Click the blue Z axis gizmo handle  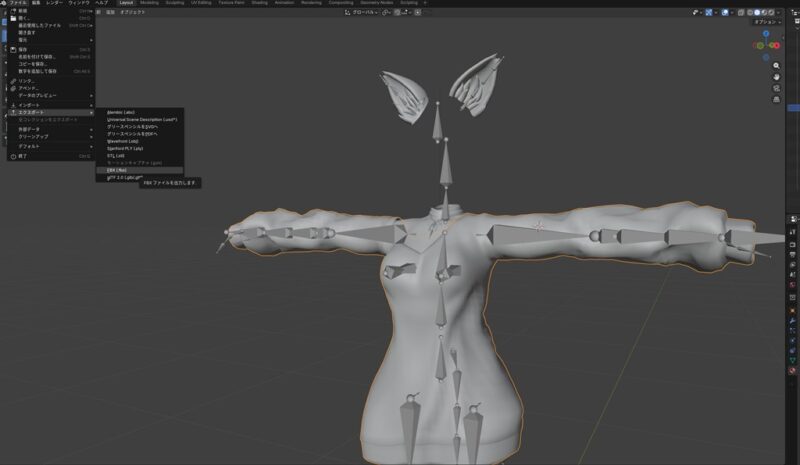pos(766,34)
